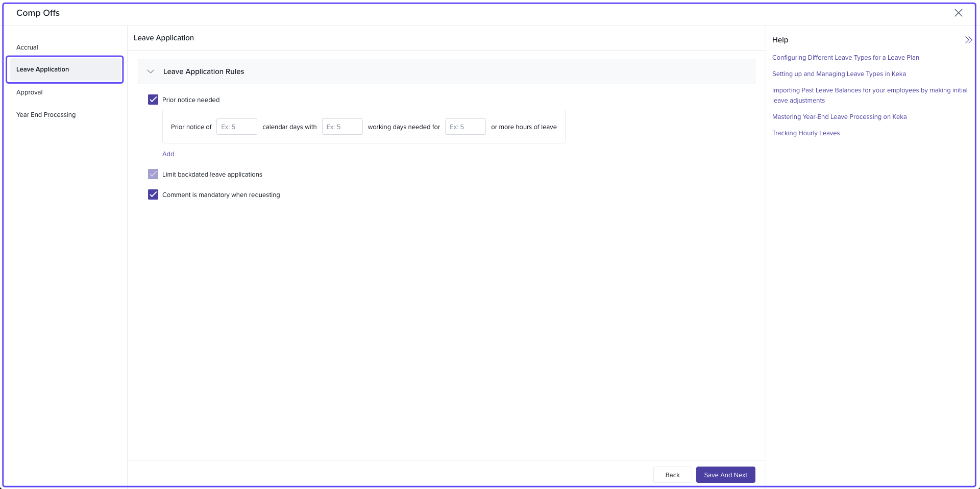Open the Accrual section
This screenshot has height=489, width=980.
click(28, 47)
